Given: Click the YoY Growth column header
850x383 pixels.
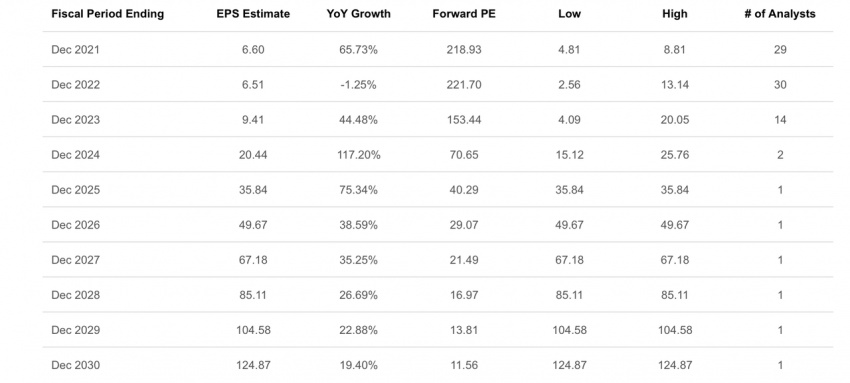Looking at the screenshot, I should click(x=358, y=14).
